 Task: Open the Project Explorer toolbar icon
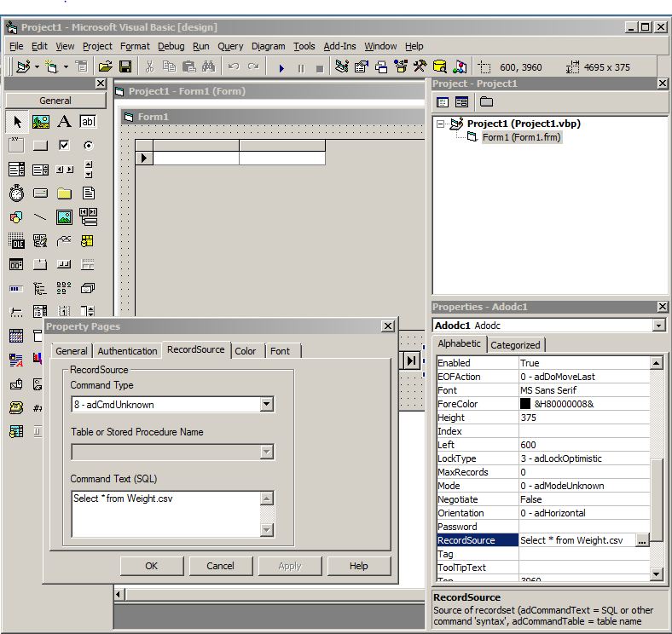coord(342,66)
